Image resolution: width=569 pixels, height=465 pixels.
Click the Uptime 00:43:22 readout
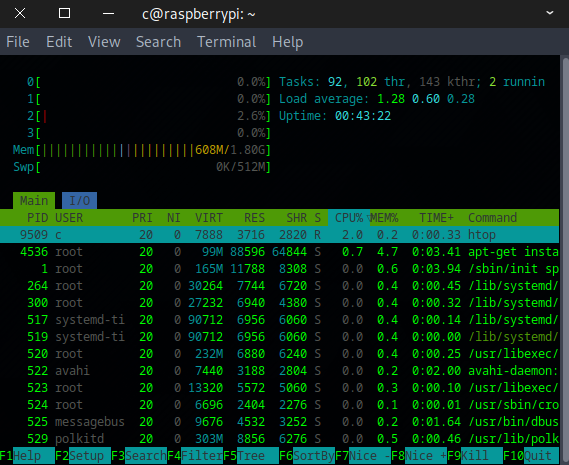coord(335,116)
